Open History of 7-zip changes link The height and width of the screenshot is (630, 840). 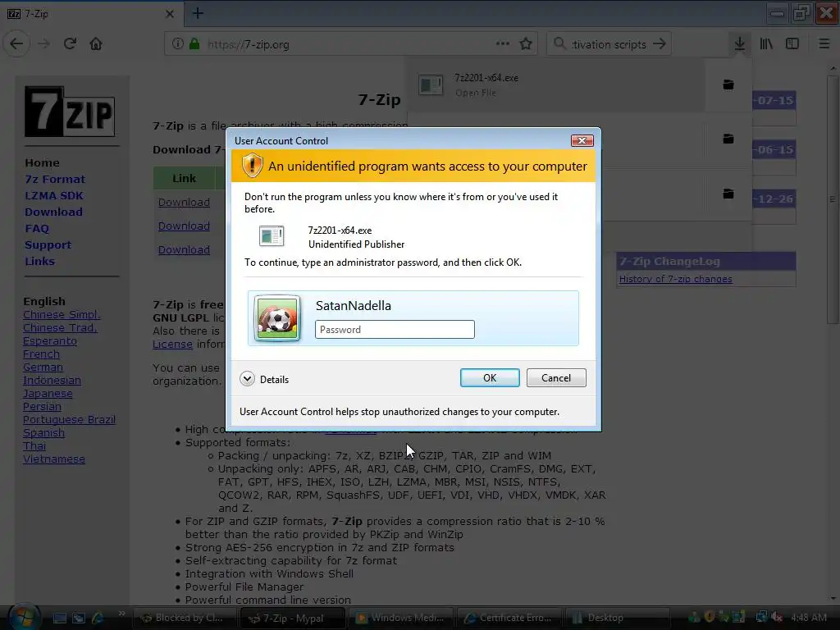[x=676, y=279]
